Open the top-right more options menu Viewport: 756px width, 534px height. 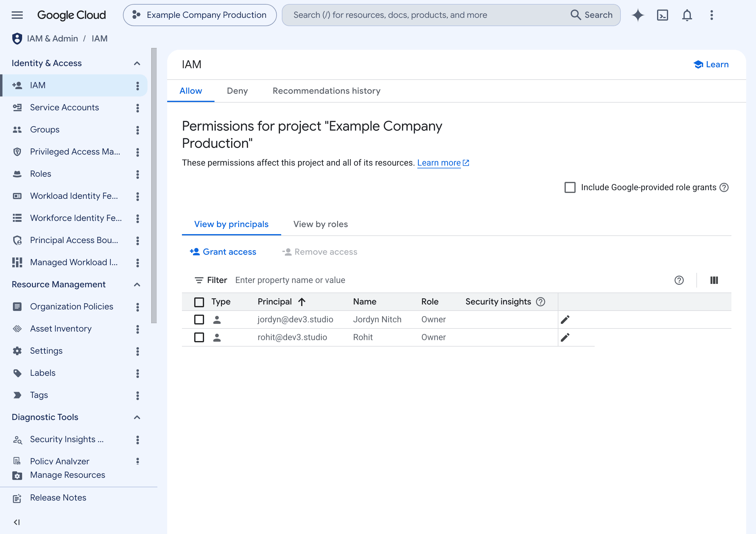coord(711,15)
